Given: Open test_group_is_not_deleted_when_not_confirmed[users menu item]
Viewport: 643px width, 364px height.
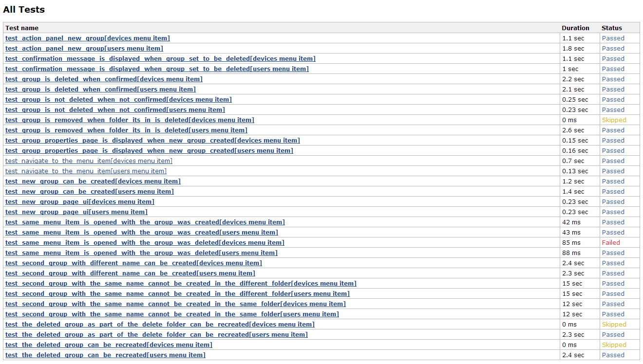Looking at the screenshot, I should [x=115, y=110].
